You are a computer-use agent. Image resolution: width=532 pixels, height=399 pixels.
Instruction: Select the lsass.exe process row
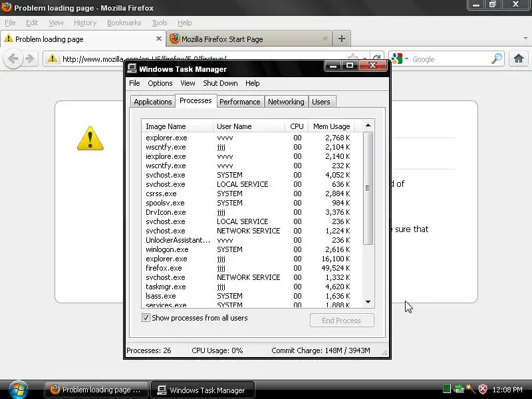point(247,296)
